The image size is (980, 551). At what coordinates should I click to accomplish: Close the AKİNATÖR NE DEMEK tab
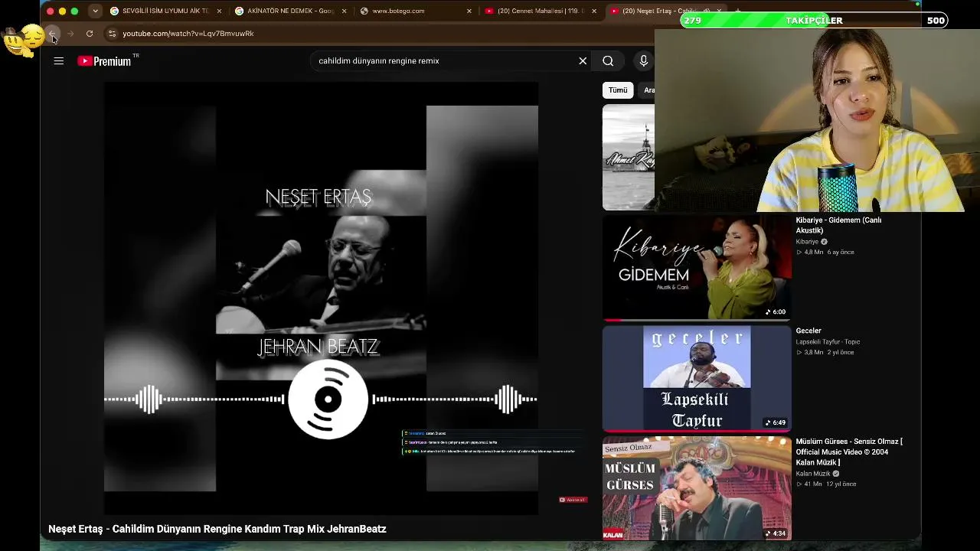click(344, 11)
